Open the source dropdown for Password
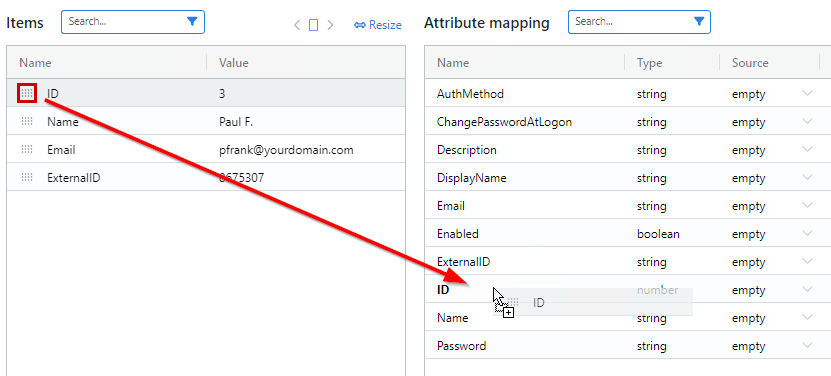831x376 pixels. [x=808, y=346]
